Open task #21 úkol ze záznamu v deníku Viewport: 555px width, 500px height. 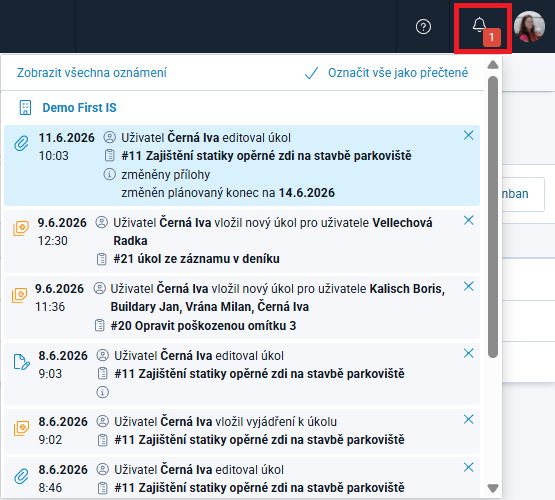pyautogui.click(x=196, y=259)
